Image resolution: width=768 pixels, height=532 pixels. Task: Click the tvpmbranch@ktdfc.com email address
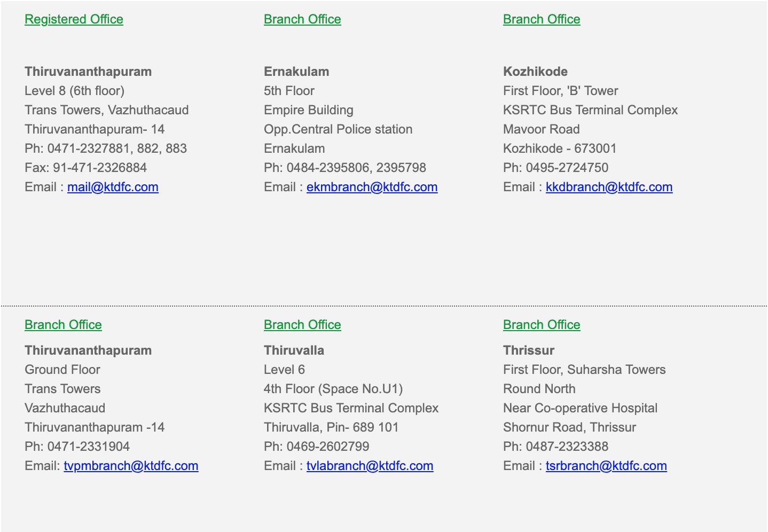(131, 466)
